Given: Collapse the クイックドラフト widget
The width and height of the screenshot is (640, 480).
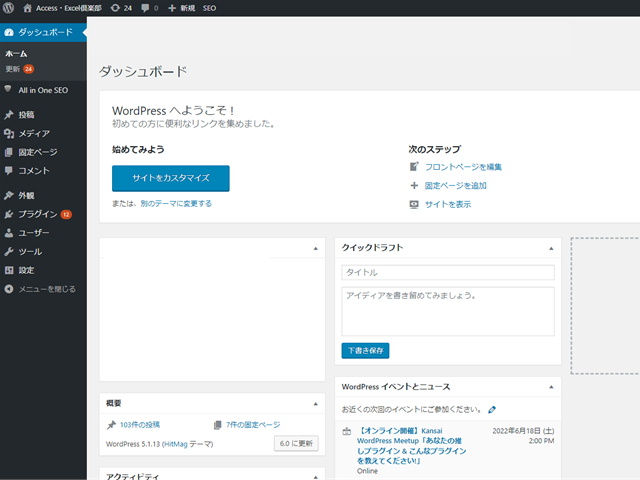Looking at the screenshot, I should click(551, 249).
